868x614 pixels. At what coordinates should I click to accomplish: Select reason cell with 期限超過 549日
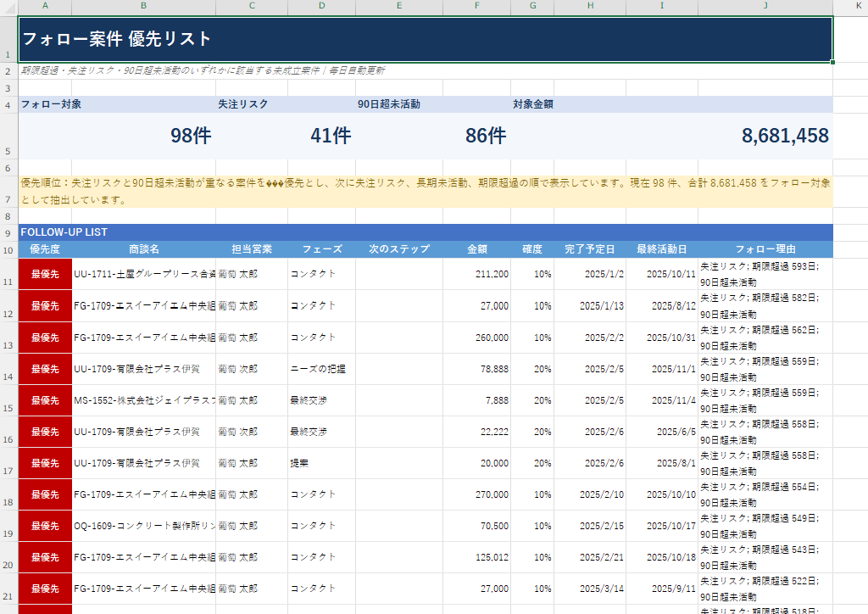[x=765, y=526]
